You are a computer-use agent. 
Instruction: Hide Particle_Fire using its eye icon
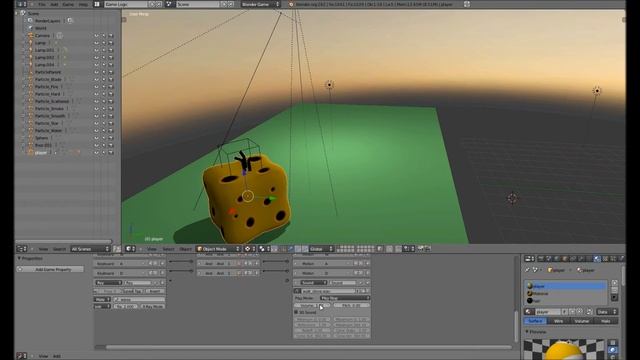(x=96, y=87)
